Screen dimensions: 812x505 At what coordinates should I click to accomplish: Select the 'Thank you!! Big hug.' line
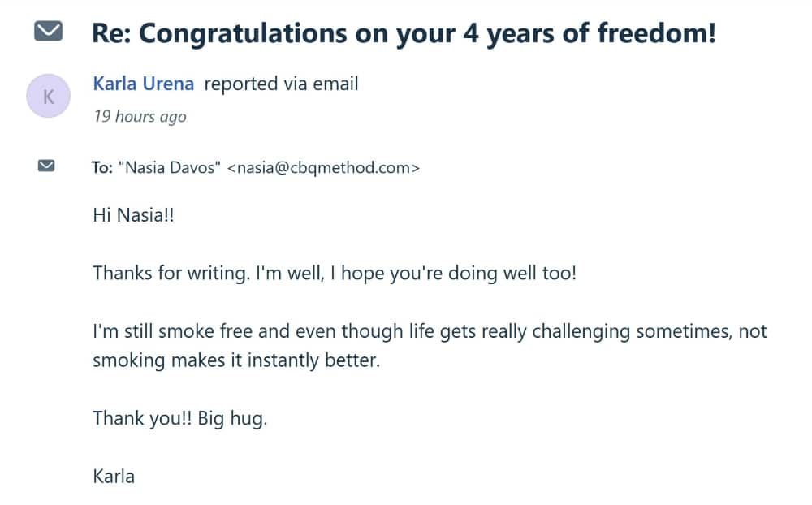180,418
